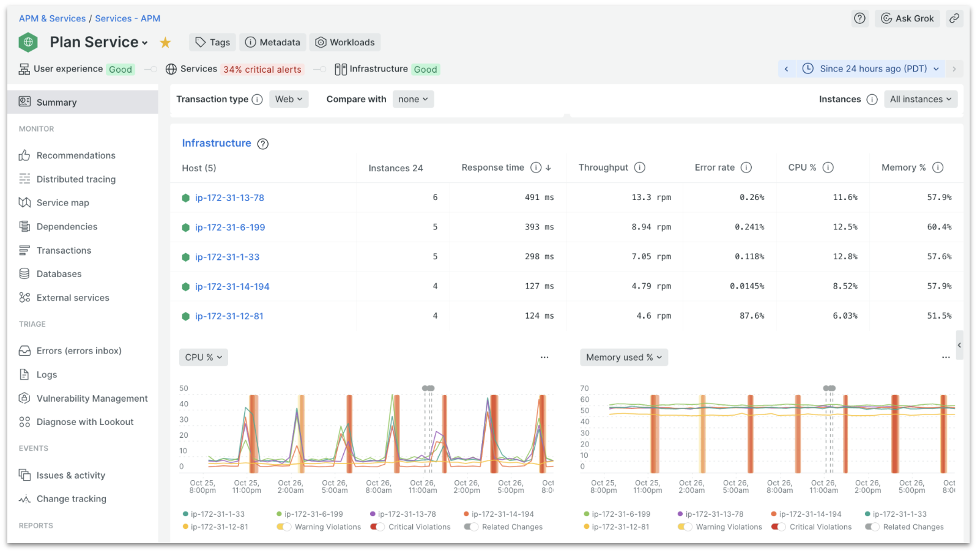Image resolution: width=980 pixels, height=554 pixels.
Task: Show Response time info tooltip icon
Action: [536, 168]
